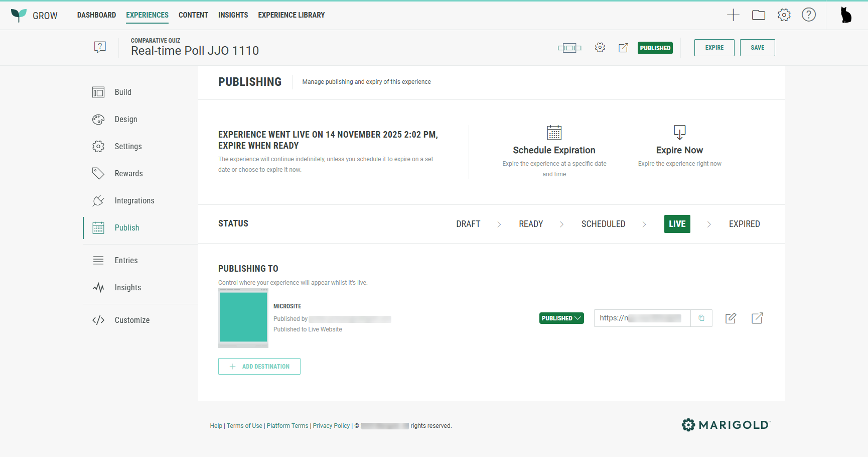Click the plus icon in top bar

(x=733, y=15)
